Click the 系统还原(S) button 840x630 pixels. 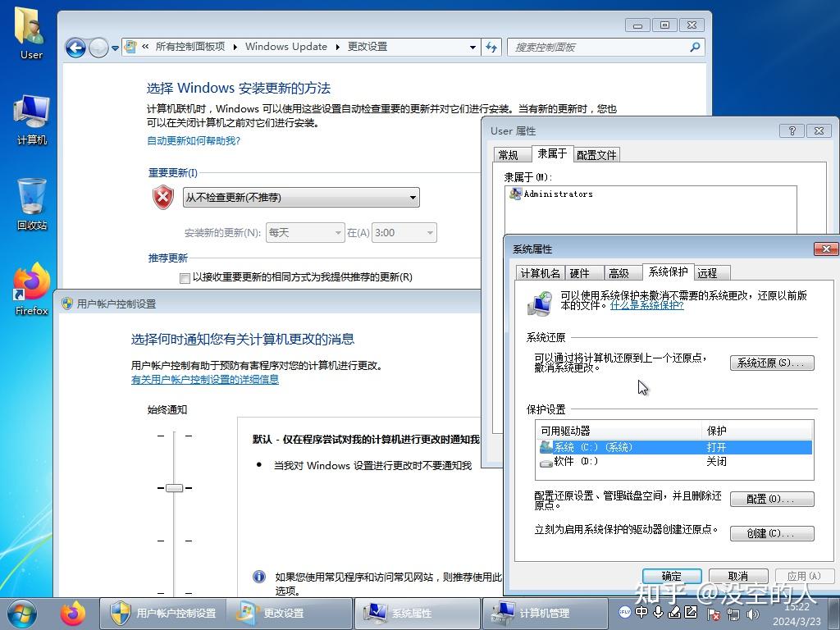click(x=771, y=362)
